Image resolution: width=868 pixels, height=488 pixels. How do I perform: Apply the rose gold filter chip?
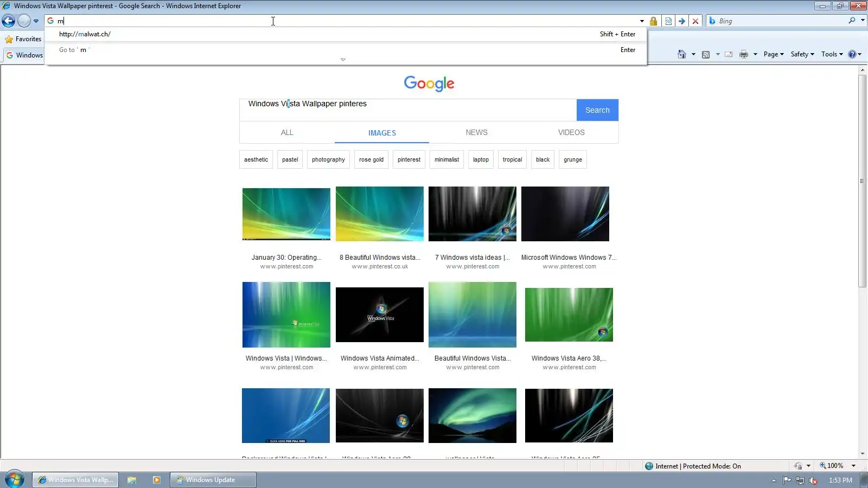(371, 159)
